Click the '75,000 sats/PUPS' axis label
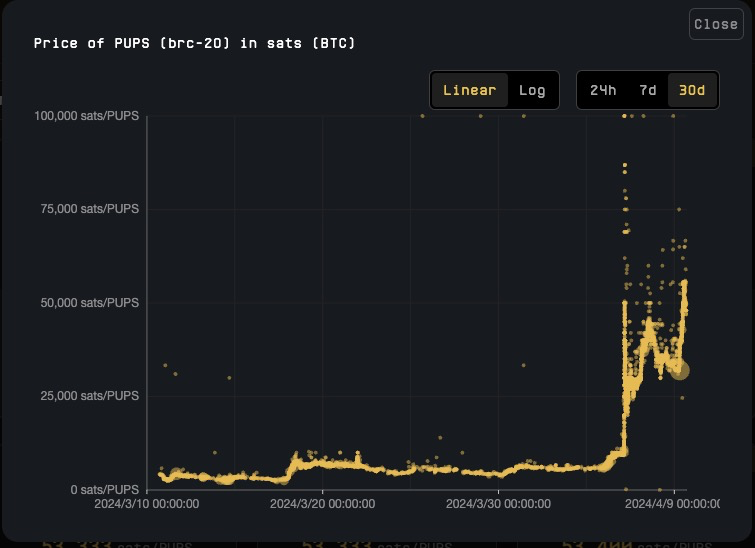755x548 pixels. (90, 209)
